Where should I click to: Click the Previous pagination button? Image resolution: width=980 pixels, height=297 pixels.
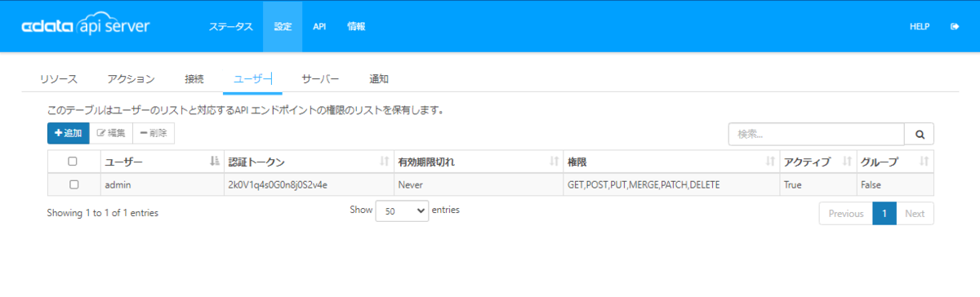point(846,213)
